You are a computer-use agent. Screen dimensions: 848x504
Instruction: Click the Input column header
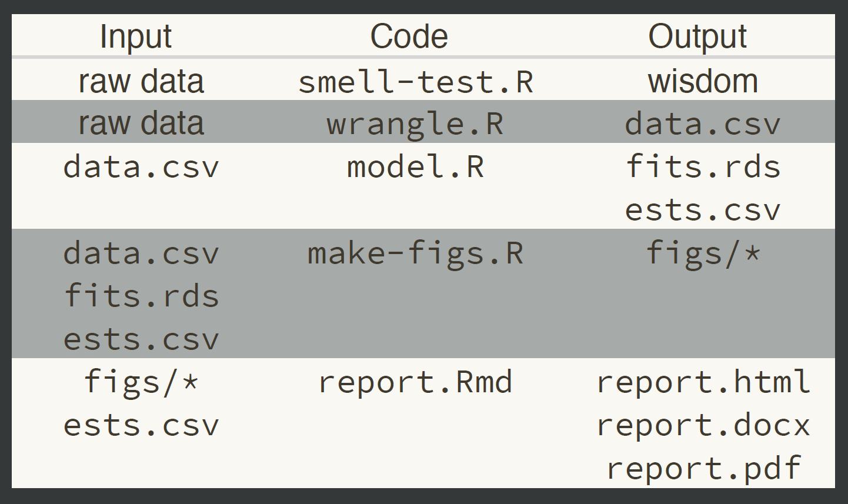click(136, 36)
